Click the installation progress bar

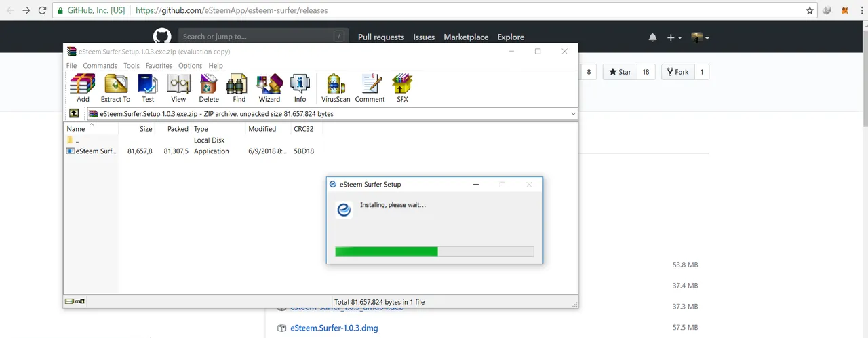pyautogui.click(x=435, y=251)
